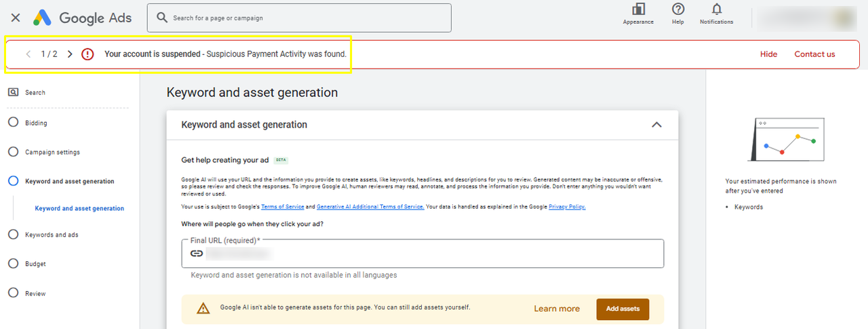
Task: Open the Terms of Service link
Action: [283, 207]
